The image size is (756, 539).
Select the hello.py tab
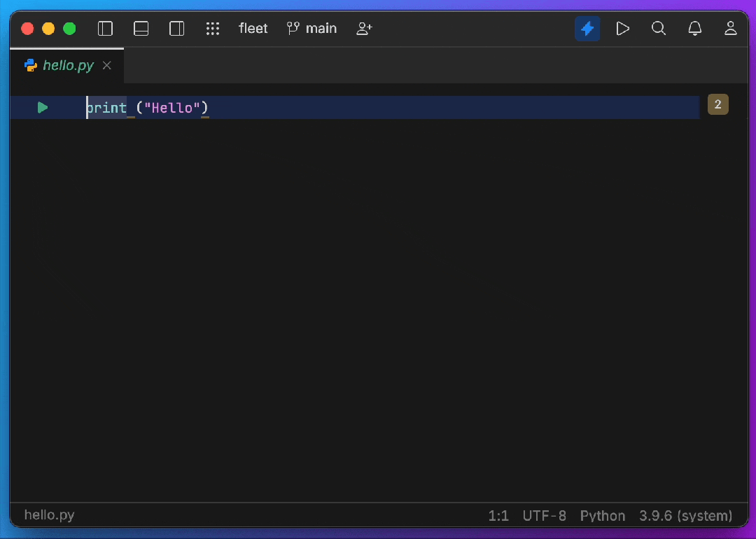tap(68, 66)
